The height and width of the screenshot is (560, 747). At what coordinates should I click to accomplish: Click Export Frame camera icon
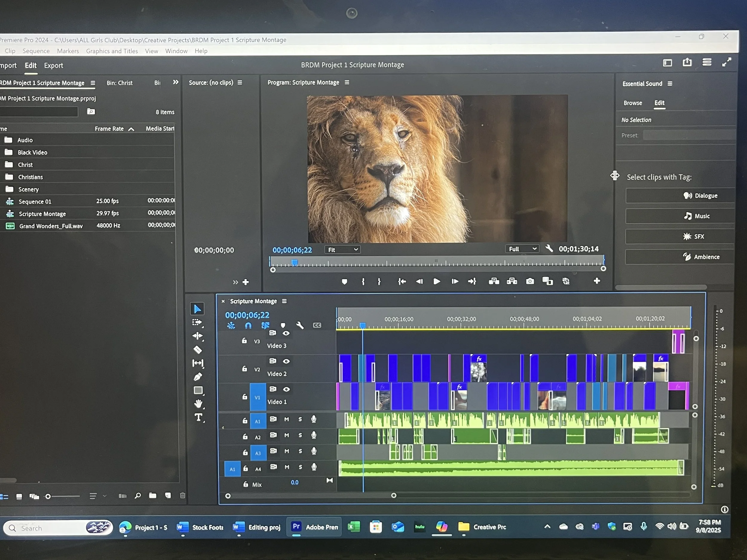point(530,281)
